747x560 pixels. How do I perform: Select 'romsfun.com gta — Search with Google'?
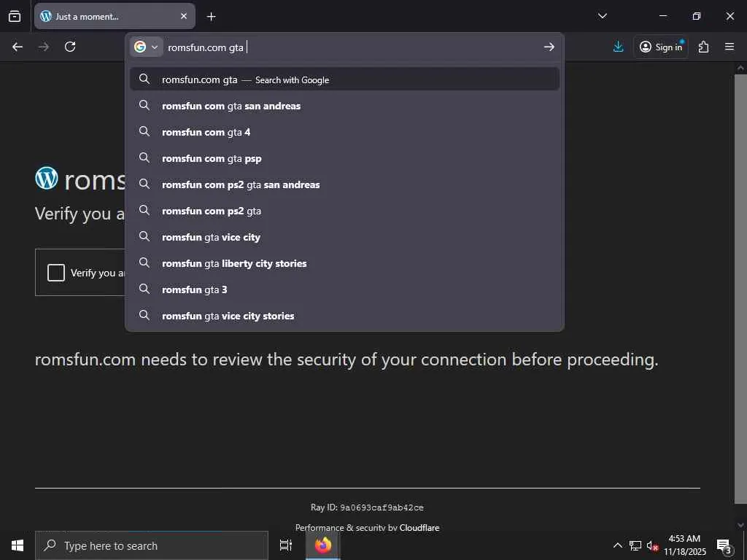click(344, 79)
